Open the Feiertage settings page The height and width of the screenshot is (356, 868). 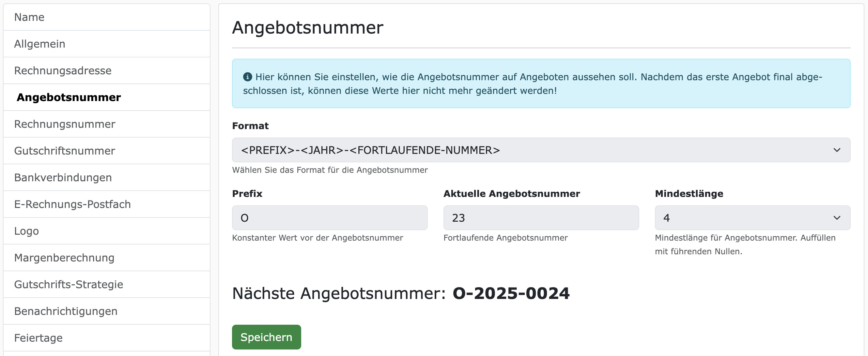click(x=38, y=337)
